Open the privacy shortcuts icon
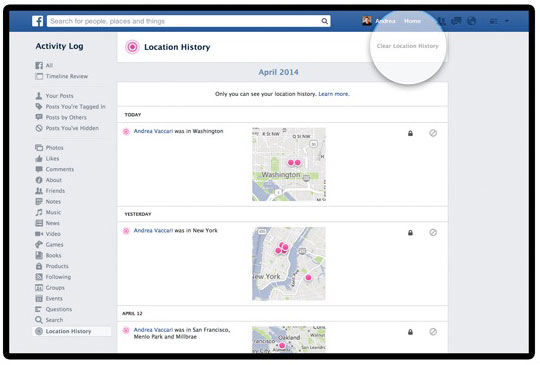The image size is (540, 365). point(494,21)
